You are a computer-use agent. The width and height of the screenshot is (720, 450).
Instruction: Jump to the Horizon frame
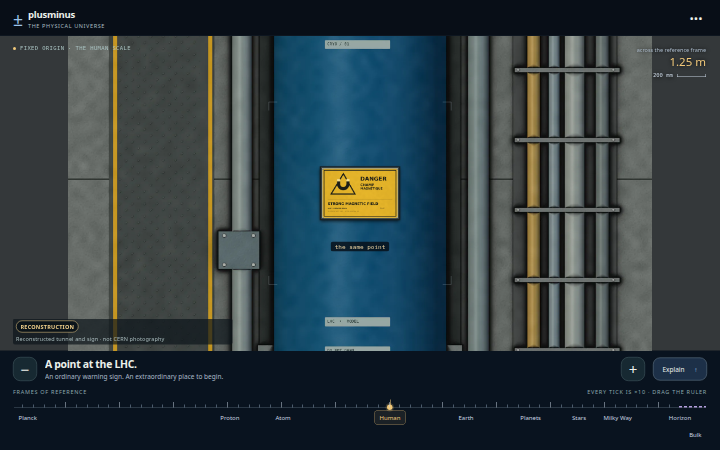(x=680, y=418)
